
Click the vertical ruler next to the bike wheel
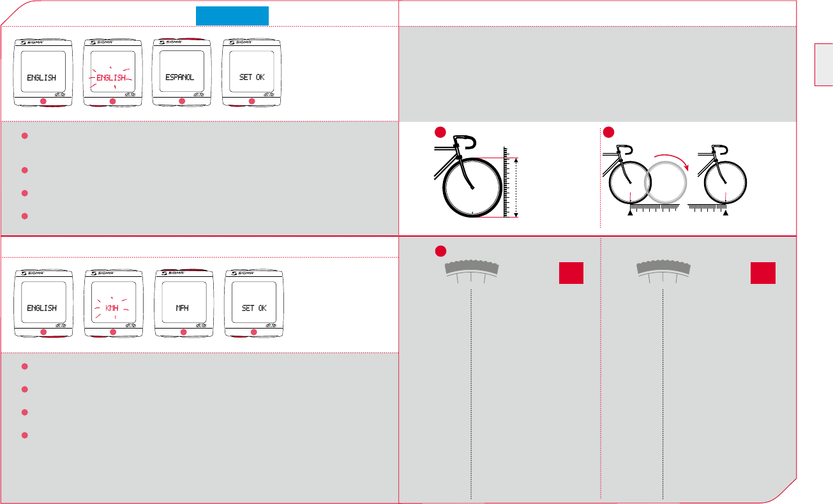pyautogui.click(x=508, y=182)
